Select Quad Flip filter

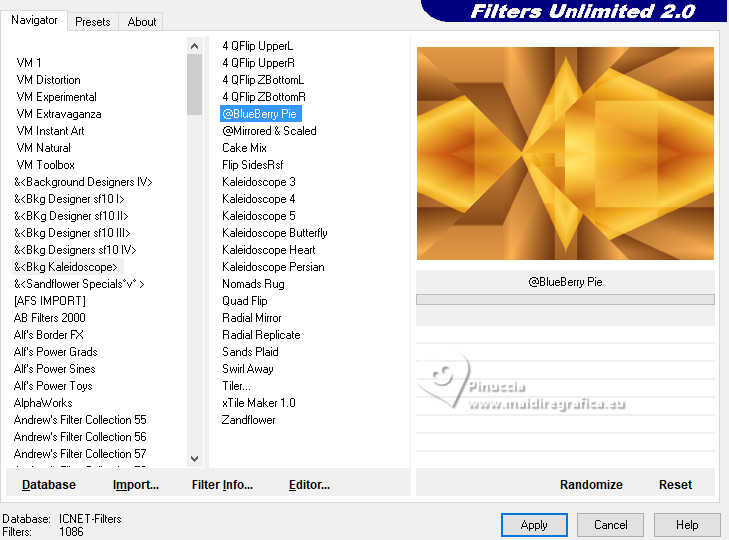[x=245, y=301]
